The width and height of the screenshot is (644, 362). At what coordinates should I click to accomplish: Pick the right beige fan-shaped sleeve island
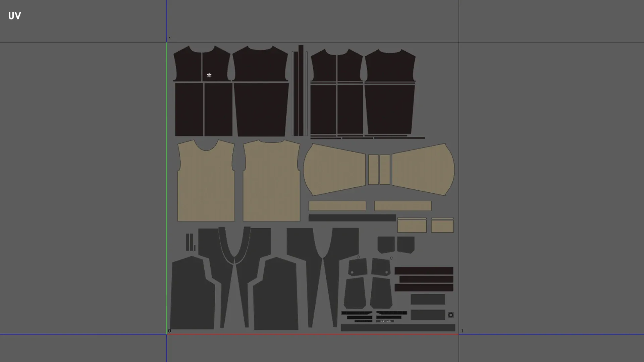point(423,170)
